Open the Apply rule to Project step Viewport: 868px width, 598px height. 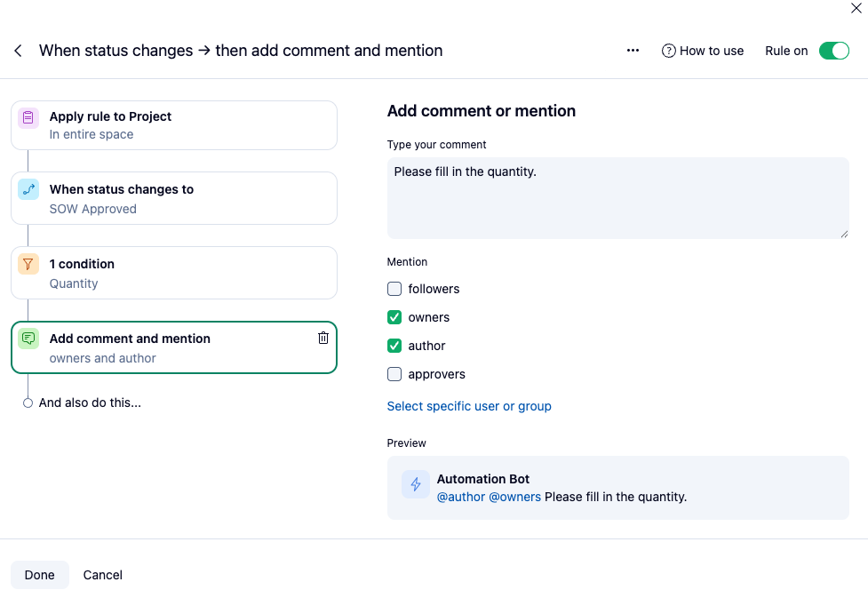[x=174, y=125]
